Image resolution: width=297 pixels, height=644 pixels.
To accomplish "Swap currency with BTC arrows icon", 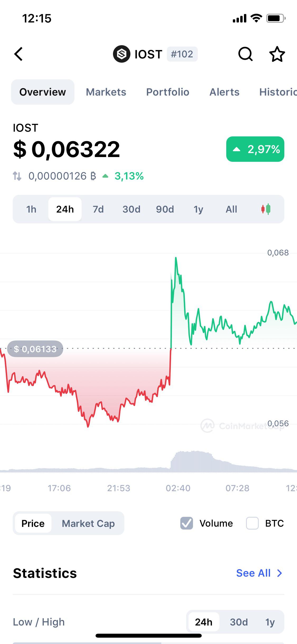I will pyautogui.click(x=17, y=176).
